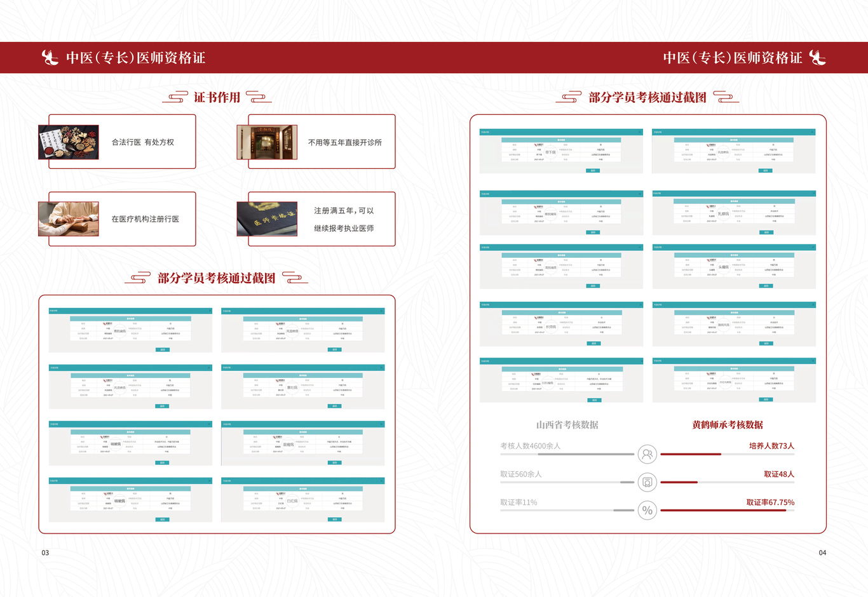Click blue 返回 button in 头痛病 screenshot
Screen dimensions: 868x597
point(766,286)
